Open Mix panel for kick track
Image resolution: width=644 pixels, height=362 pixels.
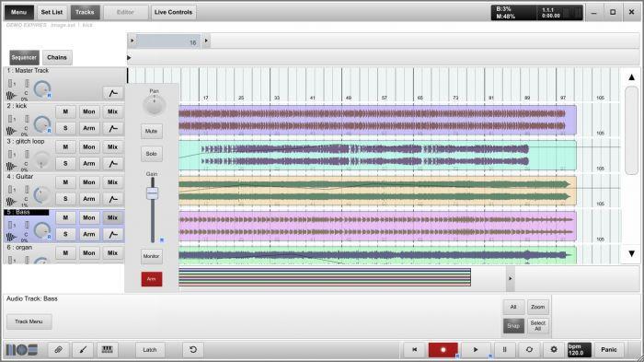click(113, 111)
